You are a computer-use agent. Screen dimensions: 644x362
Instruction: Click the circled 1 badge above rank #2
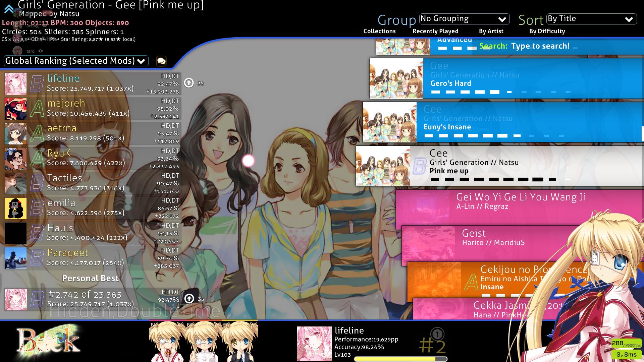point(437,334)
